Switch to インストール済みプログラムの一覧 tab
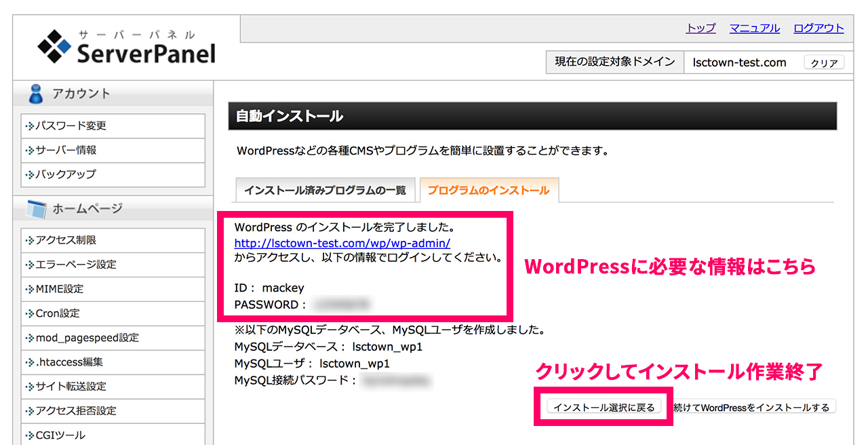Image resolution: width=868 pixels, height=445 pixels. tap(325, 191)
